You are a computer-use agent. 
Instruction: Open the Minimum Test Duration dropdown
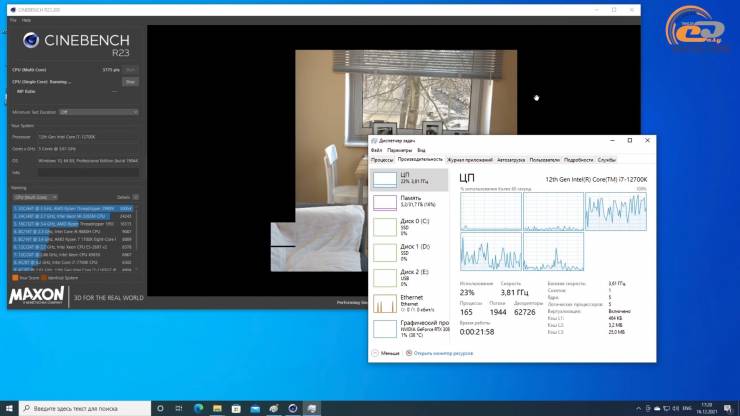pyautogui.click(x=99, y=112)
